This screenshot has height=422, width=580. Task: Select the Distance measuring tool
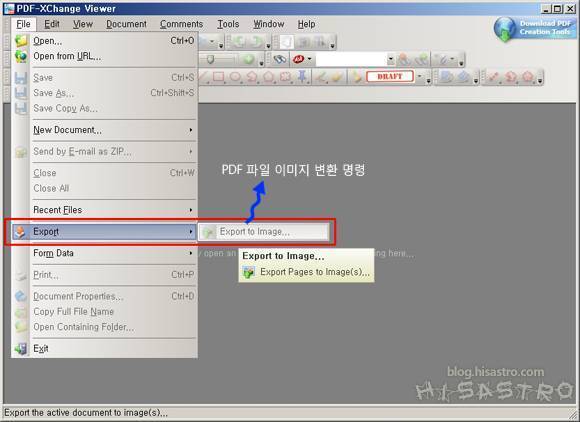click(x=493, y=77)
